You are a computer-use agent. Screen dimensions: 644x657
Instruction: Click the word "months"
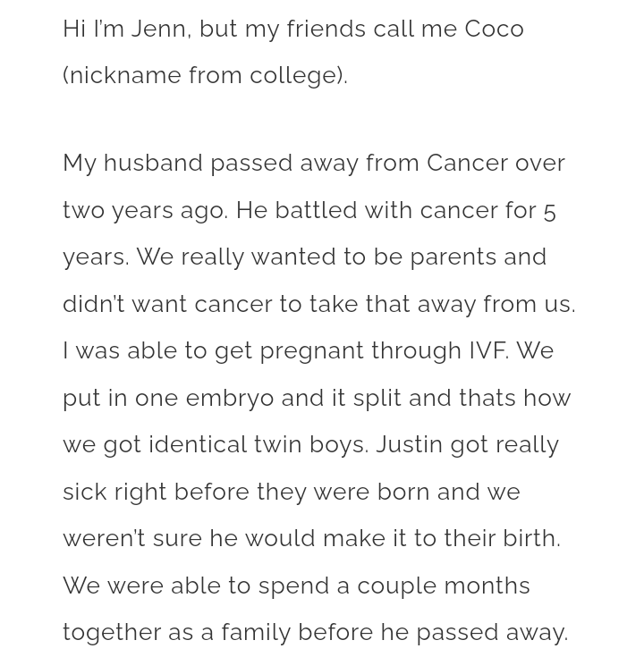(487, 585)
